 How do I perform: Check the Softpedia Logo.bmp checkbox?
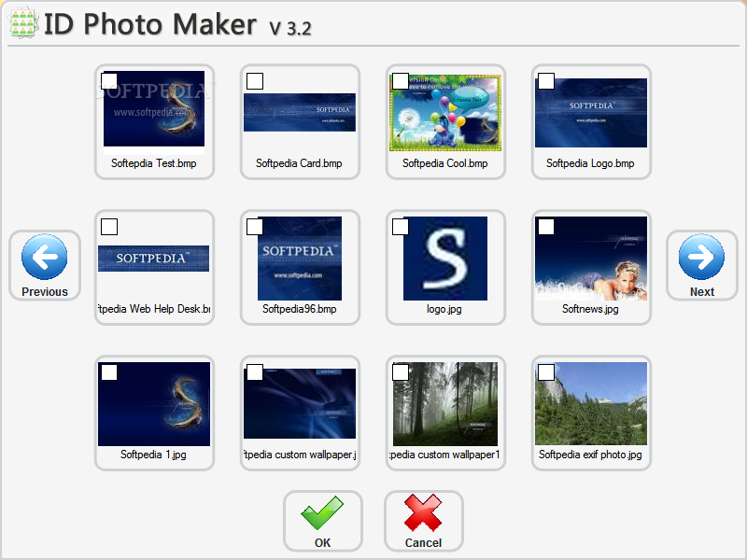pos(546,81)
